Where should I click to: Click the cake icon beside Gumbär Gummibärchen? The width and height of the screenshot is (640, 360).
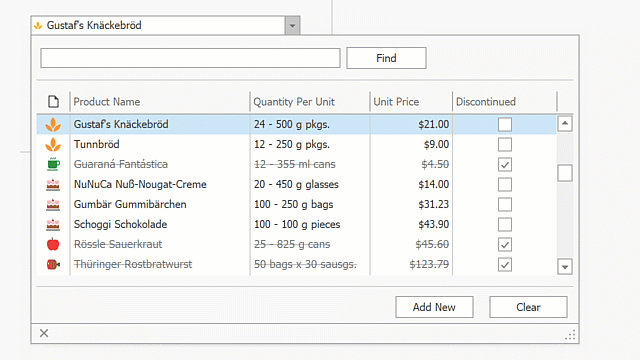tap(53, 204)
